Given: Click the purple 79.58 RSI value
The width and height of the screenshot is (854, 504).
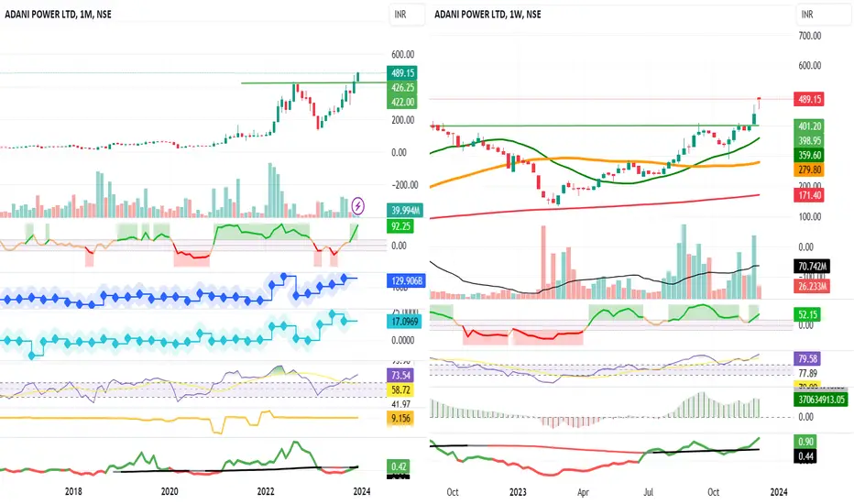Looking at the screenshot, I should (x=807, y=358).
